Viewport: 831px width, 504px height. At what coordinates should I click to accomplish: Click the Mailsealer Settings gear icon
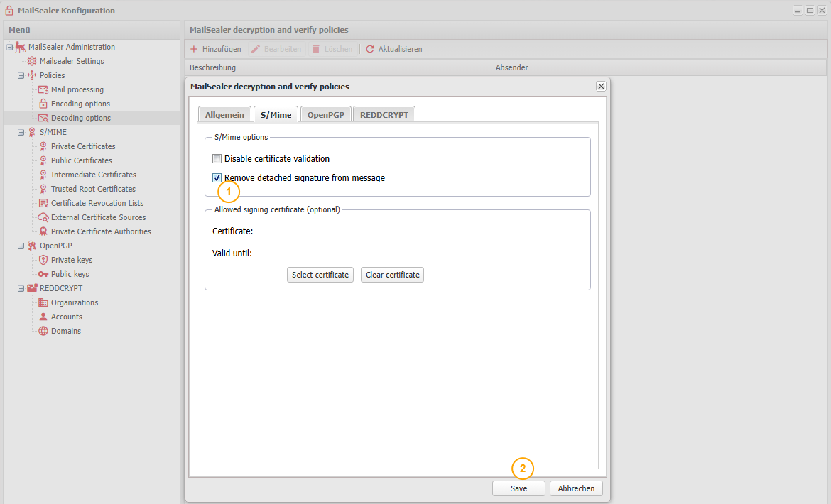coord(32,61)
